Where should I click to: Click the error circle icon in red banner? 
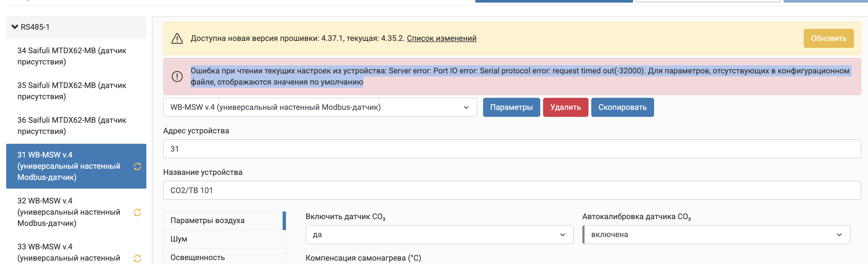[177, 77]
